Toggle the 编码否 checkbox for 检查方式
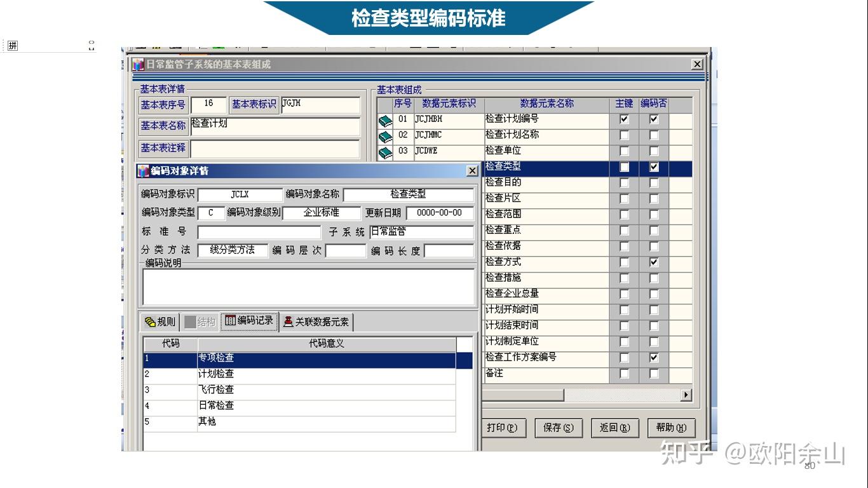The height and width of the screenshot is (488, 868). click(654, 262)
